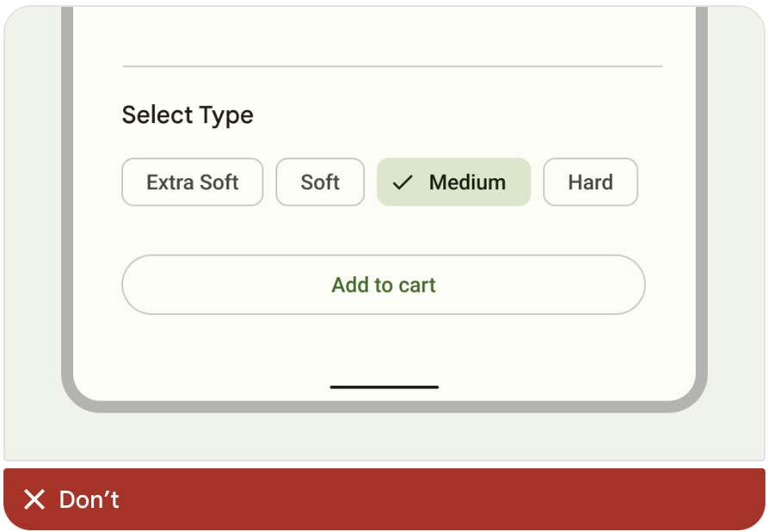Choose the Soft filter chip
768x532 pixels.
coord(319,182)
